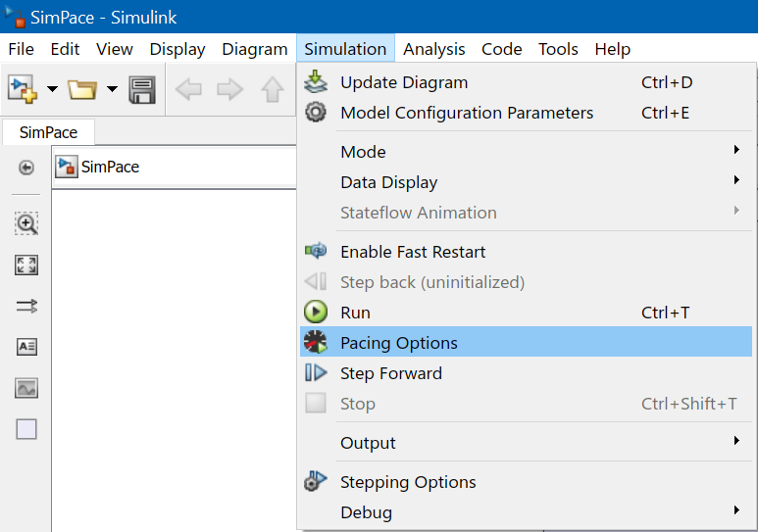Click the Save model floppy disk icon
The image size is (758, 532).
tap(142, 90)
